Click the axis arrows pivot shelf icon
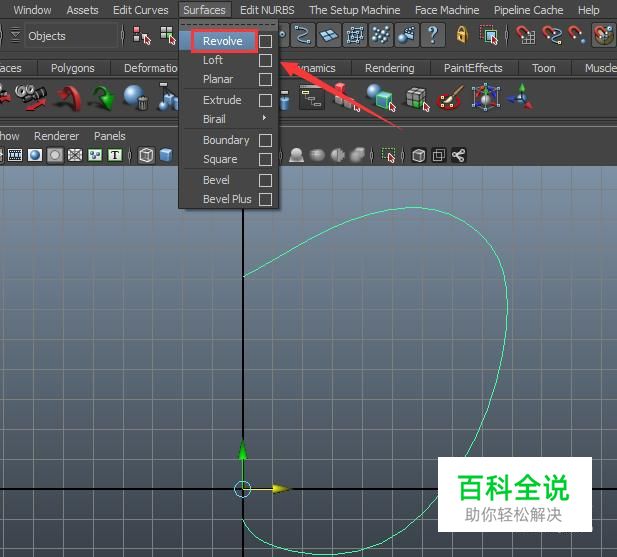Image resolution: width=617 pixels, height=557 pixels. point(521,96)
